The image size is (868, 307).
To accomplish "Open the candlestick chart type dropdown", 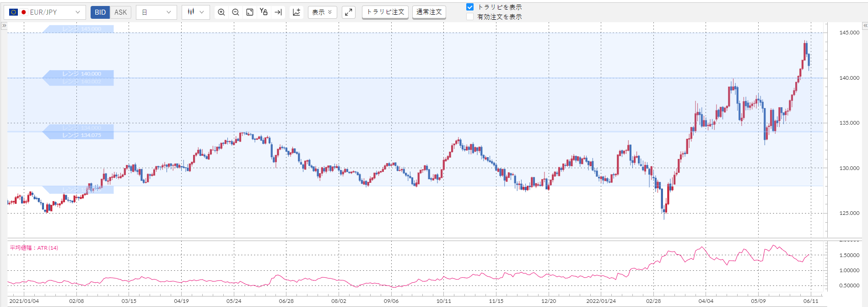I will coord(196,12).
